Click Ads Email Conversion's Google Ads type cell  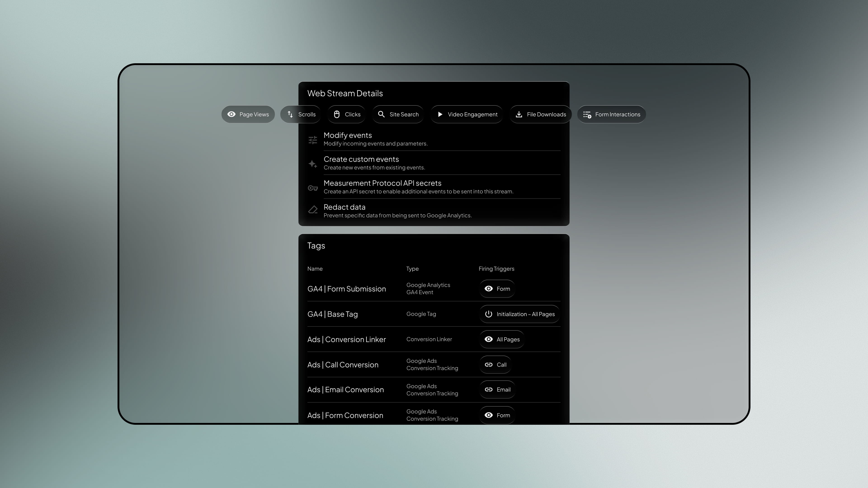tap(432, 390)
